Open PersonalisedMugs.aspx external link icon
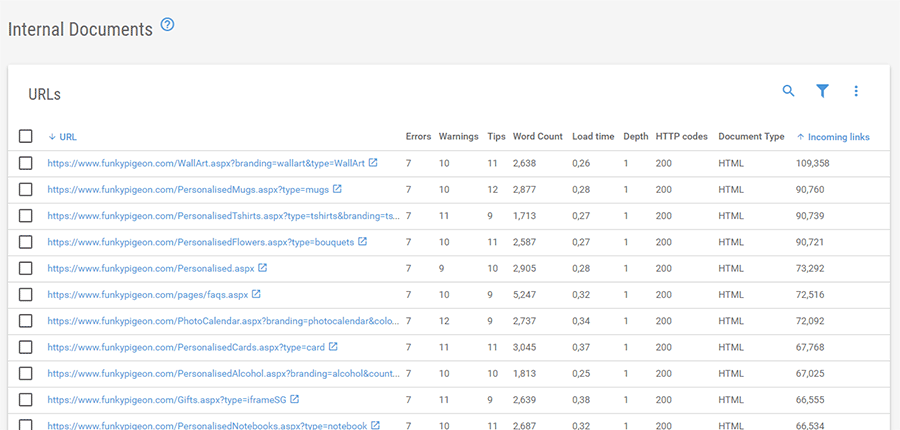900x430 pixels. (x=338, y=189)
